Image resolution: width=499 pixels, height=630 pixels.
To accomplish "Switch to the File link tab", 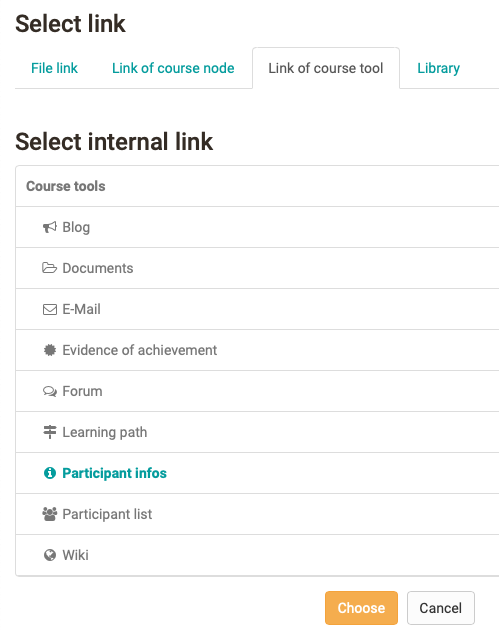I will tap(54, 68).
